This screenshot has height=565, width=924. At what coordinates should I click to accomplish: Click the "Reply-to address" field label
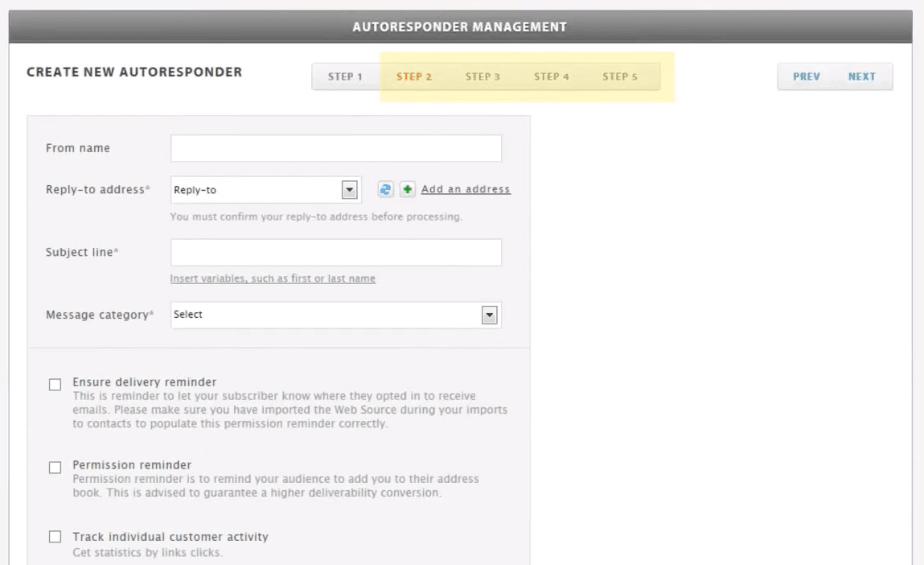click(98, 189)
